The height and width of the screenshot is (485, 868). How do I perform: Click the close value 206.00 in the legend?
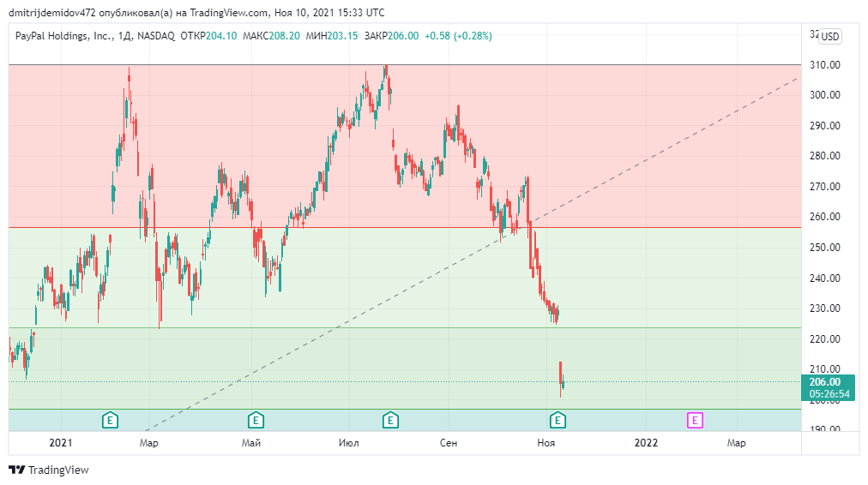click(x=403, y=36)
